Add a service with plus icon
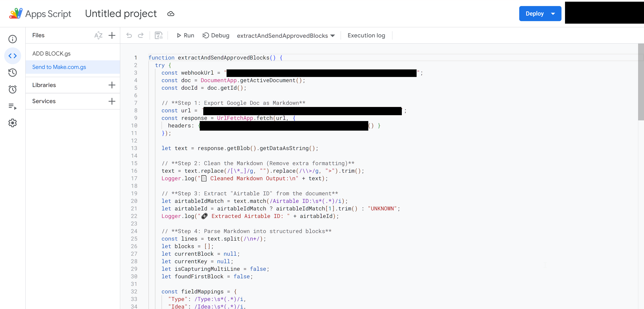The height and width of the screenshot is (309, 644). pyautogui.click(x=112, y=101)
